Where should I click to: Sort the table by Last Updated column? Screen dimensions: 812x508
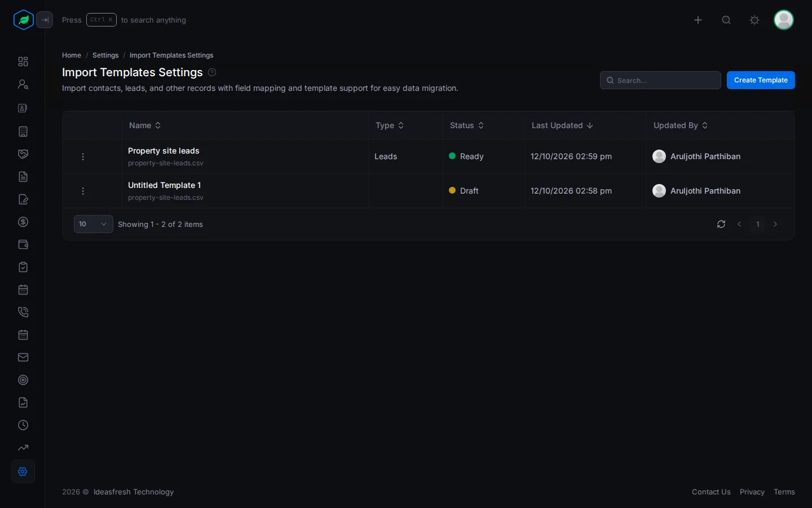pyautogui.click(x=562, y=125)
